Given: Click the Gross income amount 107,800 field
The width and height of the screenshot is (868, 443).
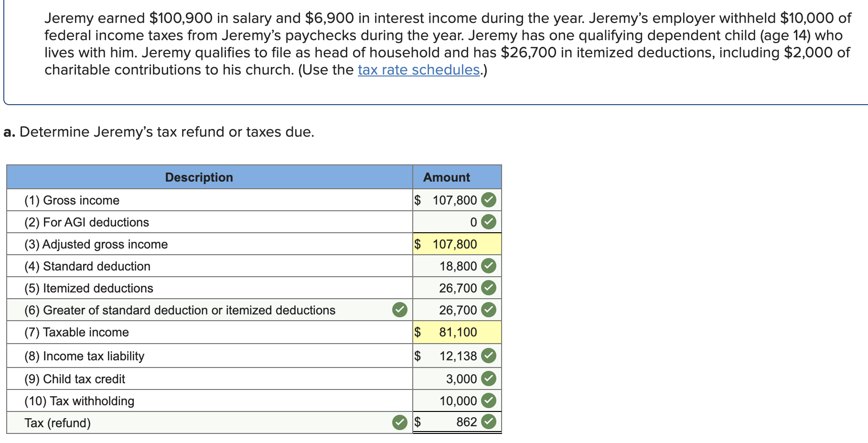Looking at the screenshot, I should coord(457,200).
